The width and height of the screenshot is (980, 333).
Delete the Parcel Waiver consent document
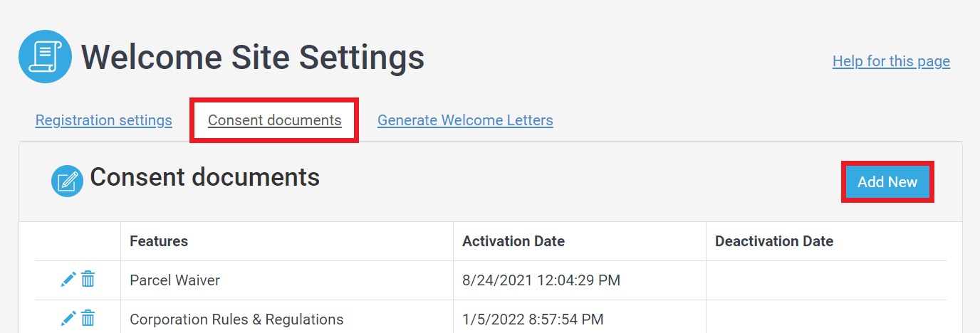(x=88, y=280)
